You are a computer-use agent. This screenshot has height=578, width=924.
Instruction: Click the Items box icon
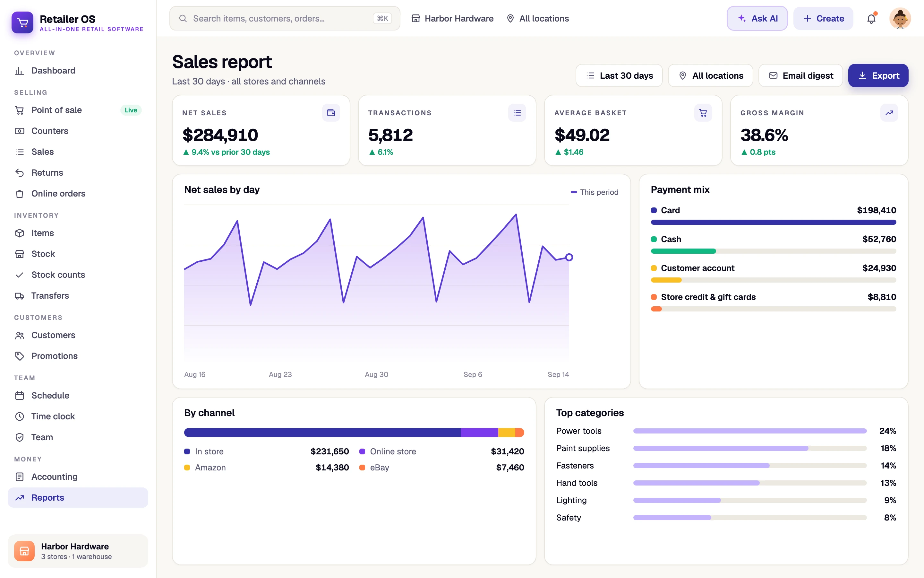point(20,233)
